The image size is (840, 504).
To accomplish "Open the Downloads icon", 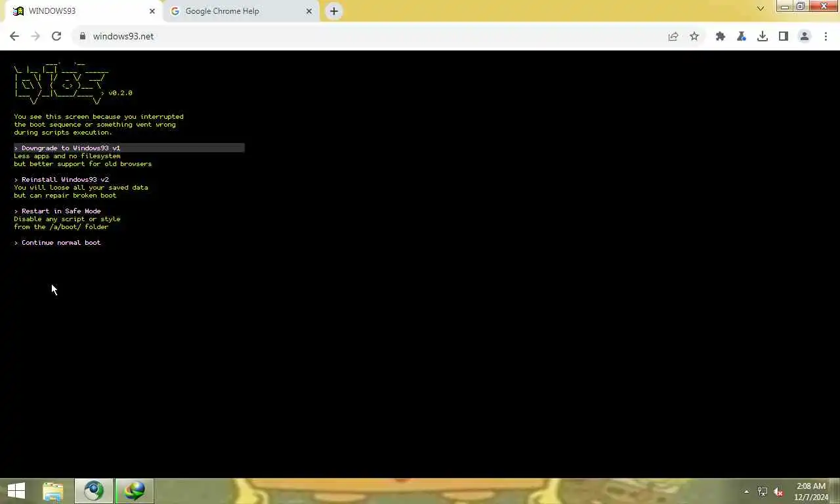I will (x=763, y=36).
